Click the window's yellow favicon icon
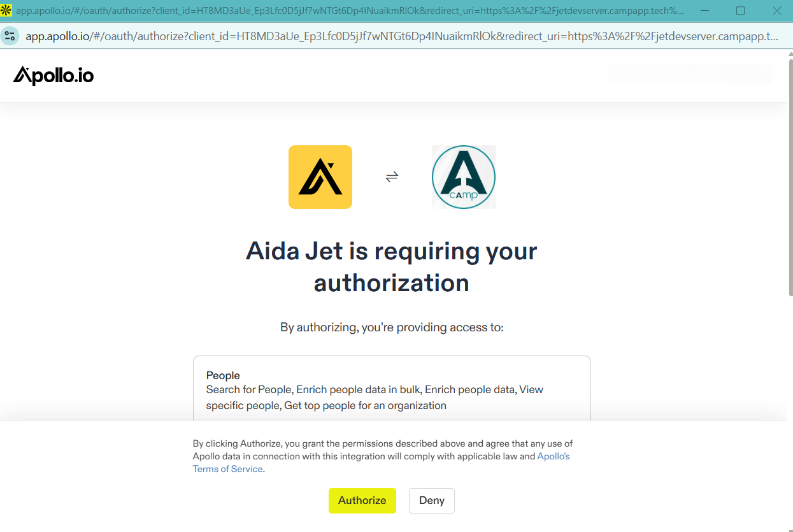Viewport: 793px width, 532px height. point(6,11)
